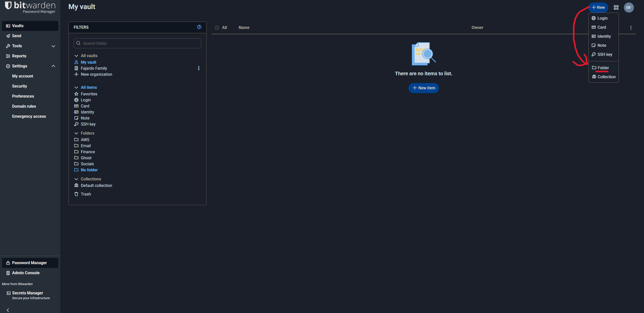Click the New item button
The width and height of the screenshot is (644, 313).
tap(424, 88)
